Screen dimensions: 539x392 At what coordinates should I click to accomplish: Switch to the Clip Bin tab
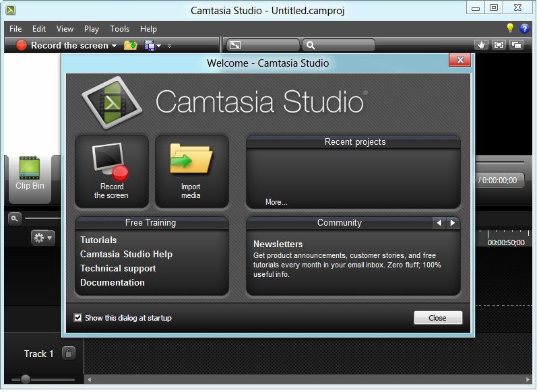pos(30,178)
